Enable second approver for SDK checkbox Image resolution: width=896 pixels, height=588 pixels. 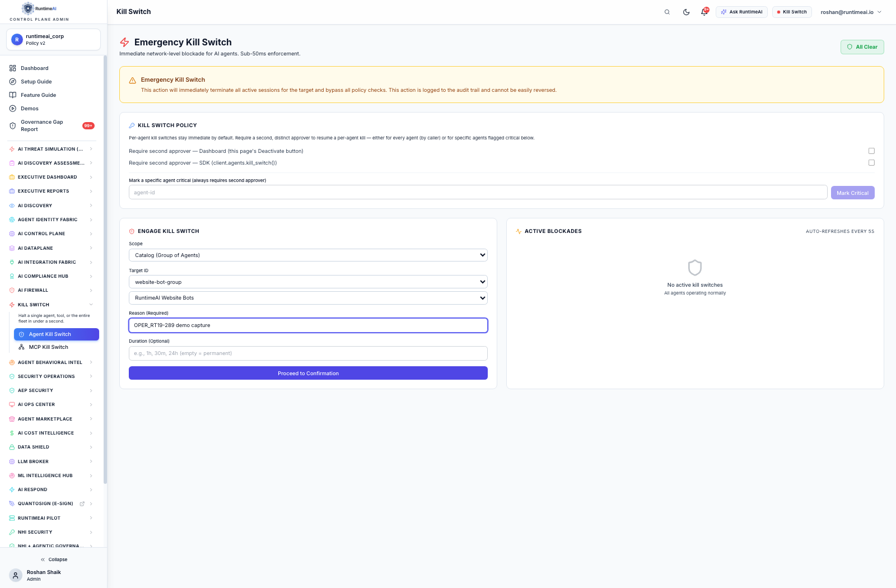pos(871,162)
